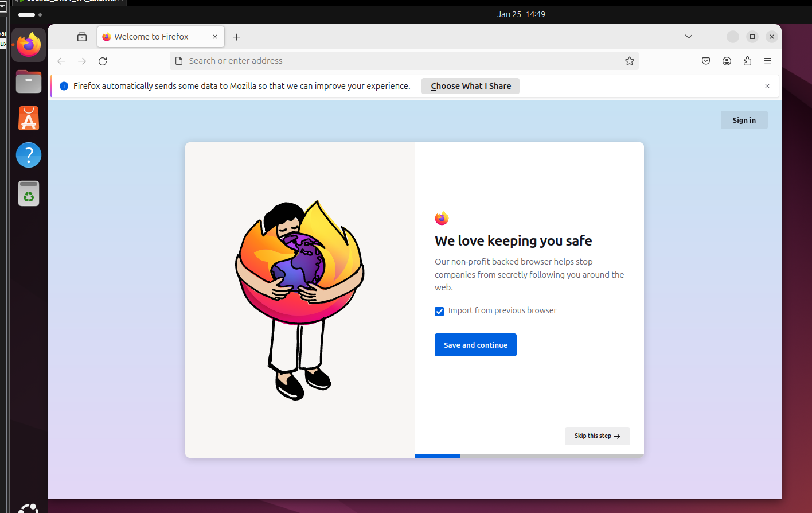The height and width of the screenshot is (513, 812).
Task: Uncheck Import from previous browser
Action: (x=439, y=312)
